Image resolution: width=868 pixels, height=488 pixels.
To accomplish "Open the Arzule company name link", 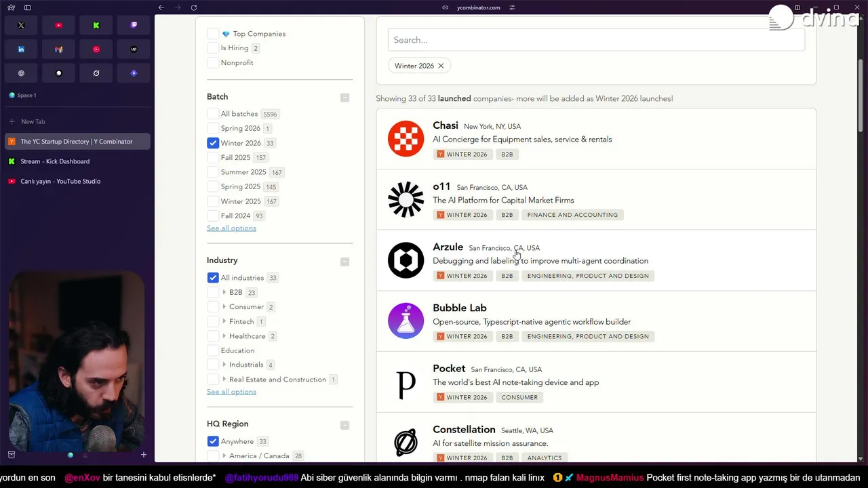I will pyautogui.click(x=448, y=247).
